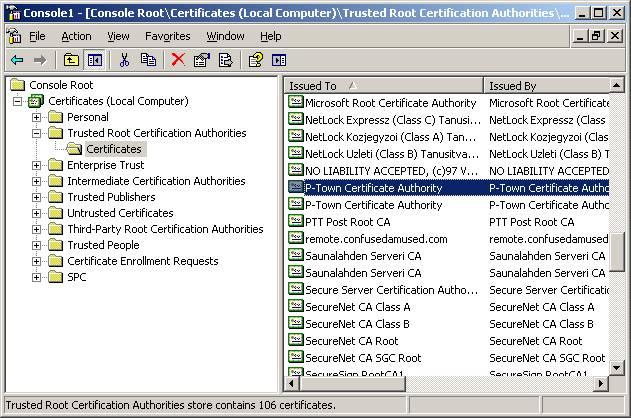Click certificate icon for SecureNet CA Root
This screenshot has width=631, height=418.
(x=295, y=340)
